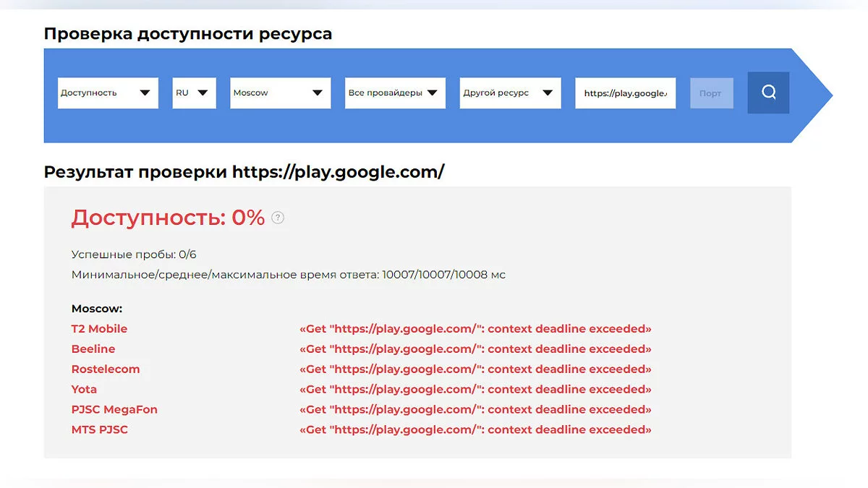The height and width of the screenshot is (488, 868).
Task: Click the Rostelecom deadline exceeded error text
Action: tap(475, 369)
